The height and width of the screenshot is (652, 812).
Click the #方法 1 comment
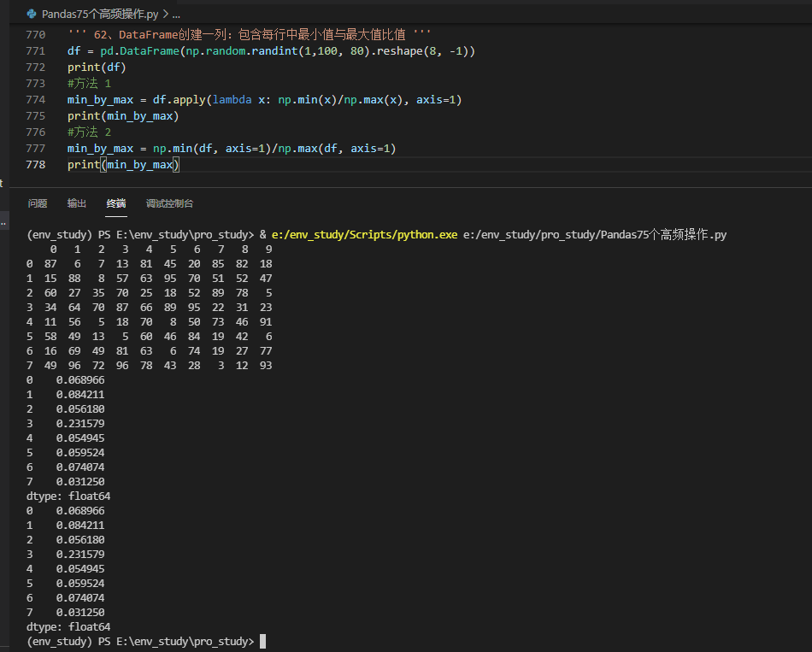tap(89, 84)
